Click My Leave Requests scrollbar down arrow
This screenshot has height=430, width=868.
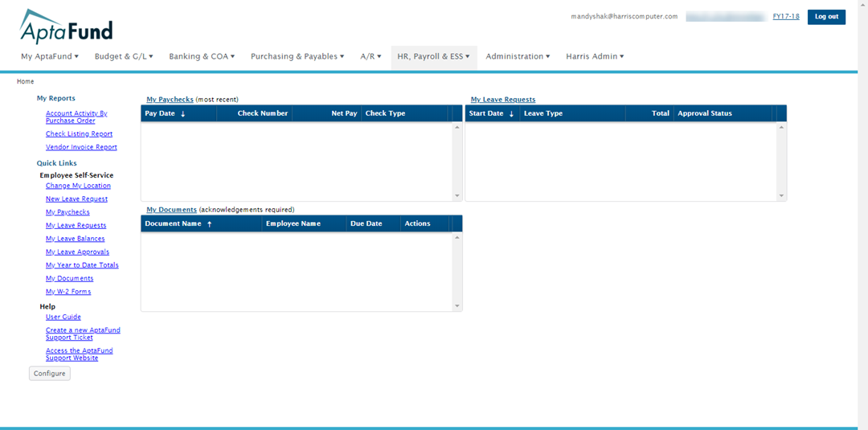782,196
